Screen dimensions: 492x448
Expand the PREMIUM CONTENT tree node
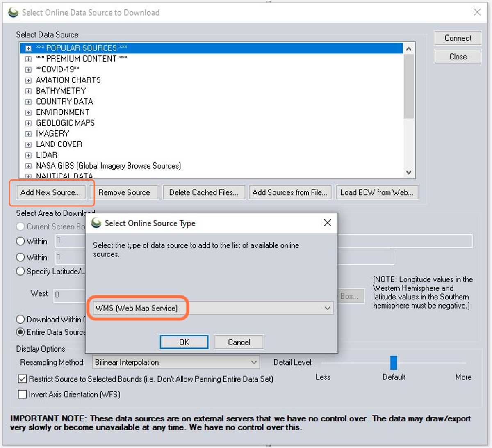point(28,59)
